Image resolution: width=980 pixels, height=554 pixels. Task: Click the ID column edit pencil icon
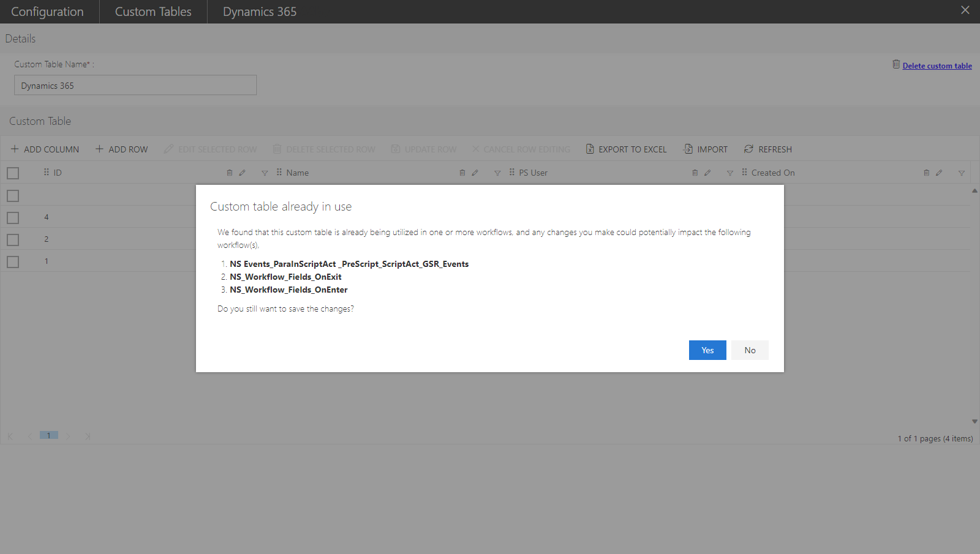coord(242,173)
